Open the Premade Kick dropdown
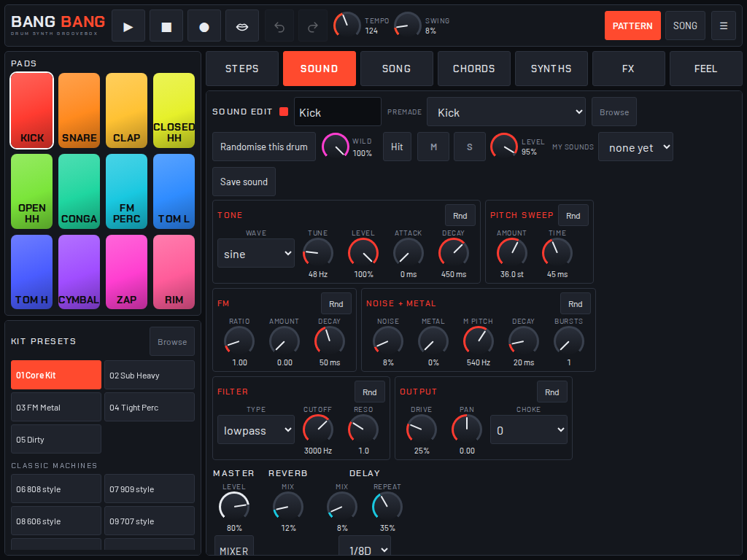 coord(506,112)
